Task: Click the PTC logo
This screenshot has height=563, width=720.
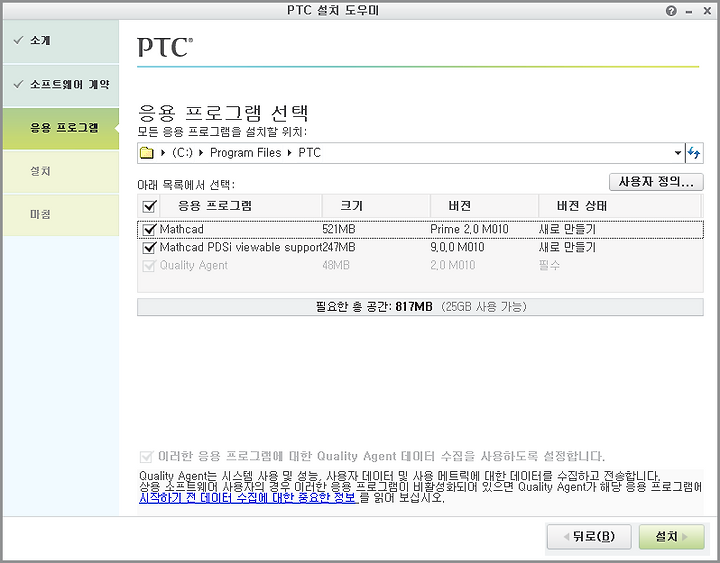Action: point(165,47)
